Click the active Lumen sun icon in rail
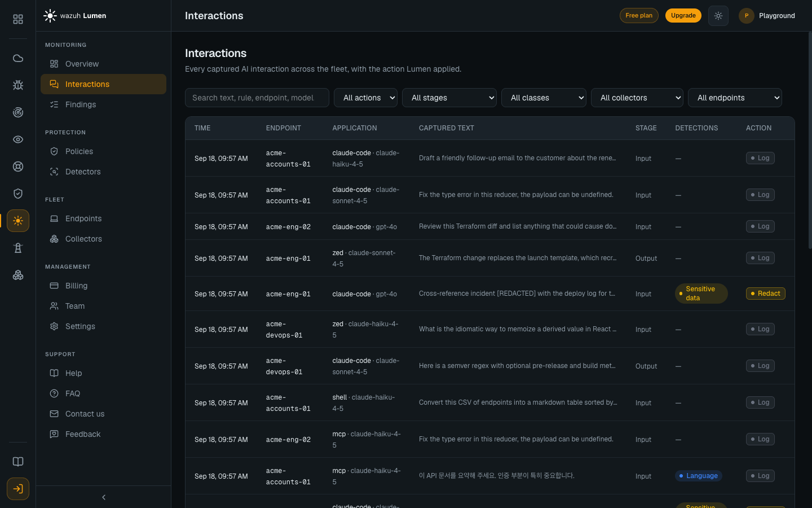Image resolution: width=812 pixels, height=508 pixels. click(x=18, y=221)
